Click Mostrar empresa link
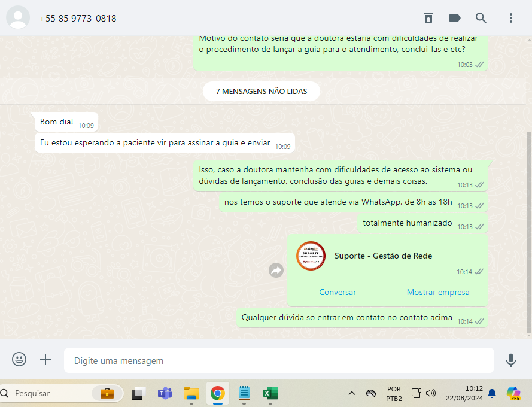Viewport: 532px width, 407px height. point(438,292)
